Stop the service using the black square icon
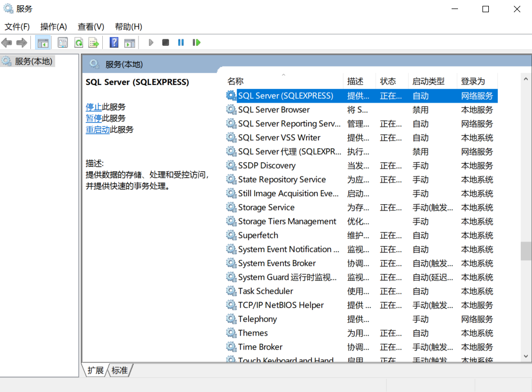Screen dimensions: 532x392 point(166,42)
